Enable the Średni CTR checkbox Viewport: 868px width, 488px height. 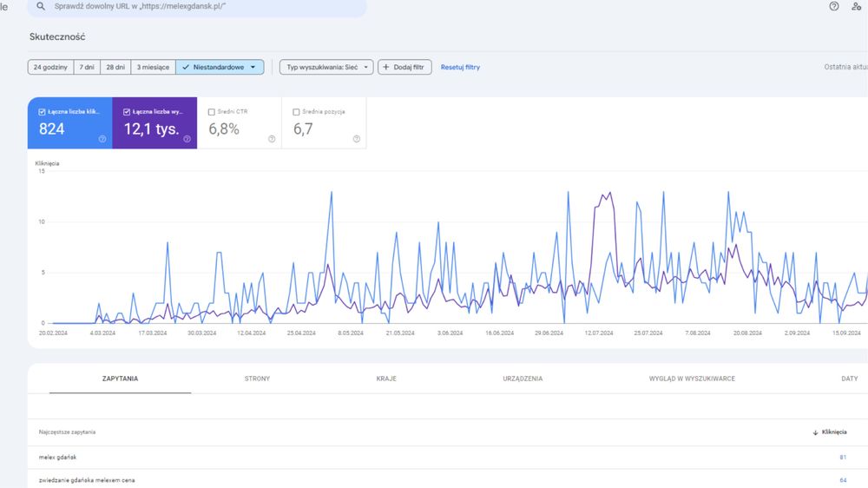pos(212,112)
